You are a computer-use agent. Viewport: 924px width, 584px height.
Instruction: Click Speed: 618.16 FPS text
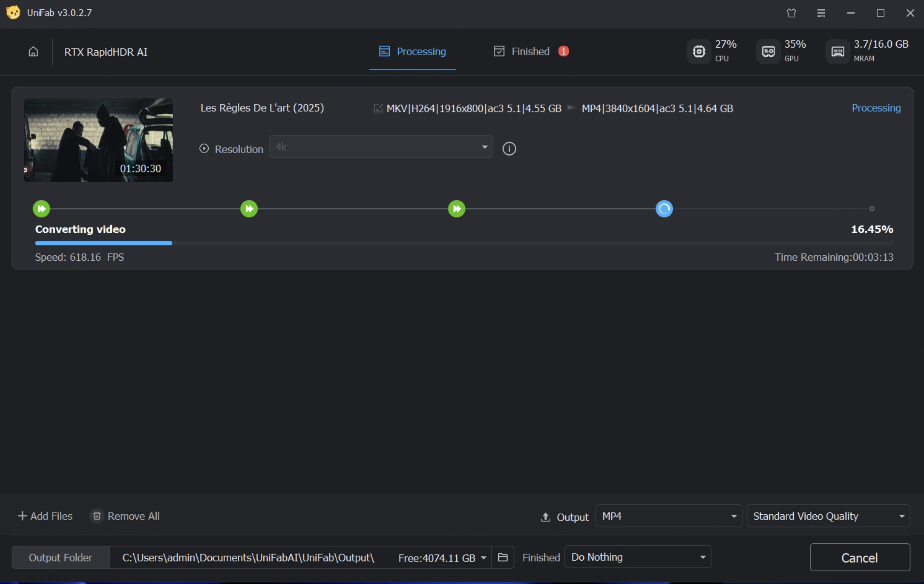tap(79, 257)
